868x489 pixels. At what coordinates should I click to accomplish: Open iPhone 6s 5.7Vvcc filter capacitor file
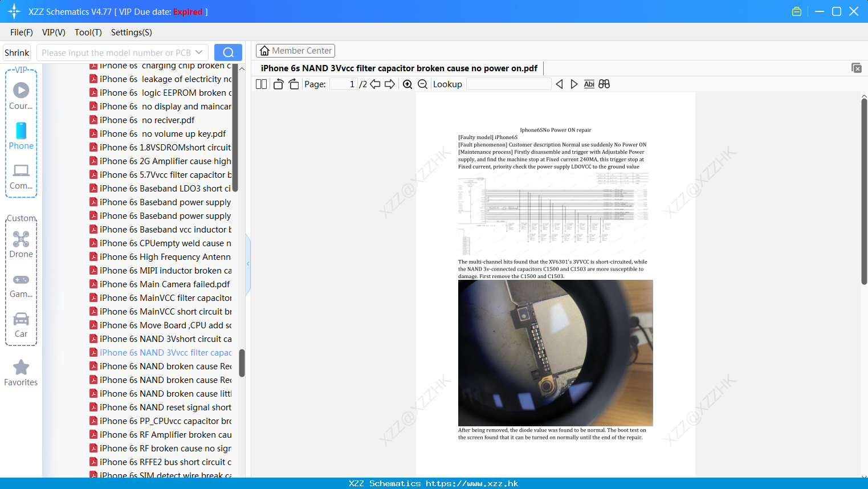coord(161,175)
